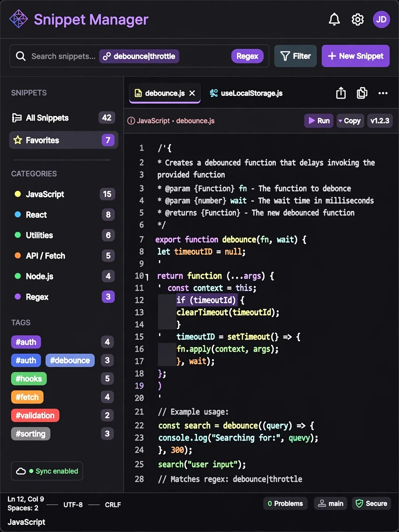Click line number 12 in gutter
The width and height of the screenshot is (399, 532).
click(x=139, y=300)
